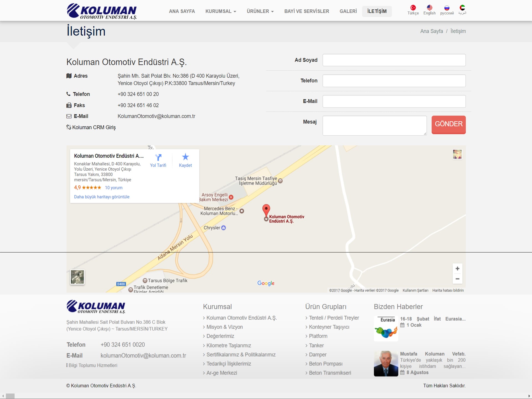532x399 pixels.
Task: Click the scrollbar left arrow at bottom
Action: point(3,396)
